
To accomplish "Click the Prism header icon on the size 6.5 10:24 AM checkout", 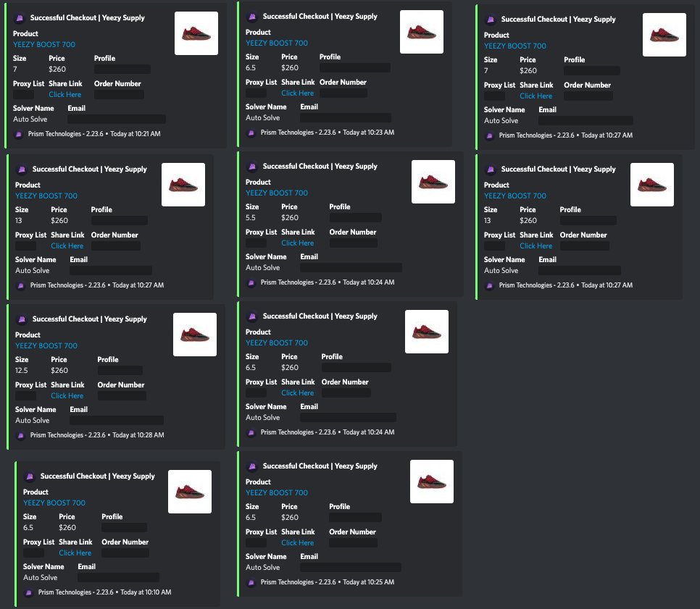I will pos(252,316).
